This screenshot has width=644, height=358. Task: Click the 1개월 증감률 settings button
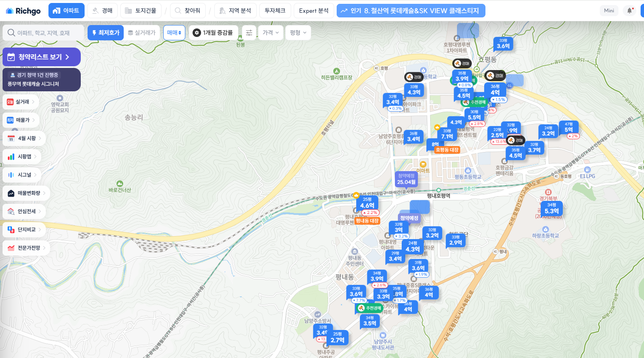coord(213,33)
